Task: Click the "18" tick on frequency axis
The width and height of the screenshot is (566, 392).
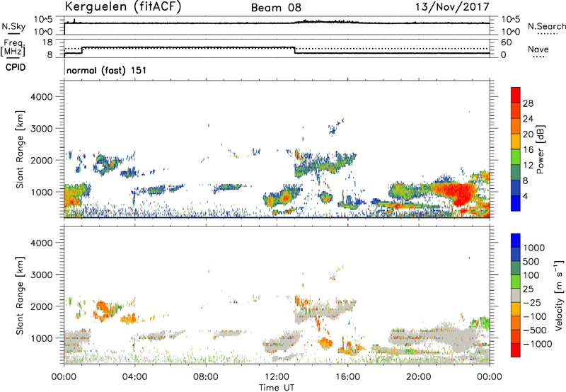Action: coord(47,42)
